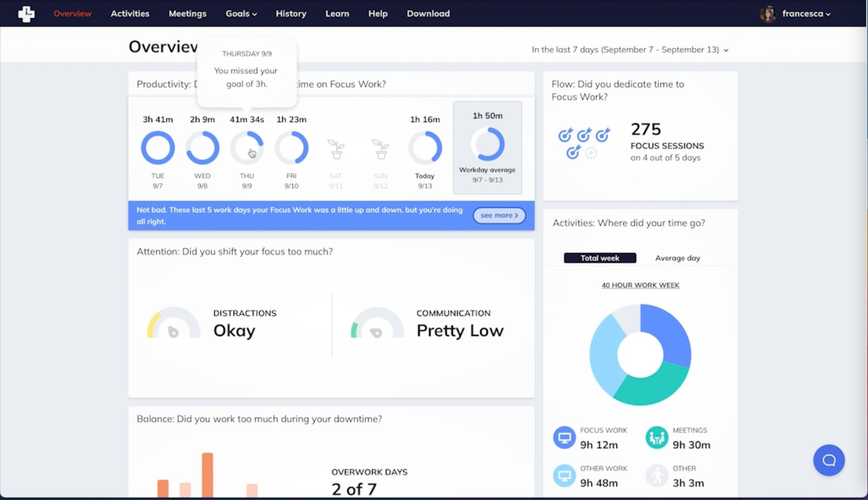Open the 40 HOUR WORK WEEK link

pyautogui.click(x=640, y=285)
